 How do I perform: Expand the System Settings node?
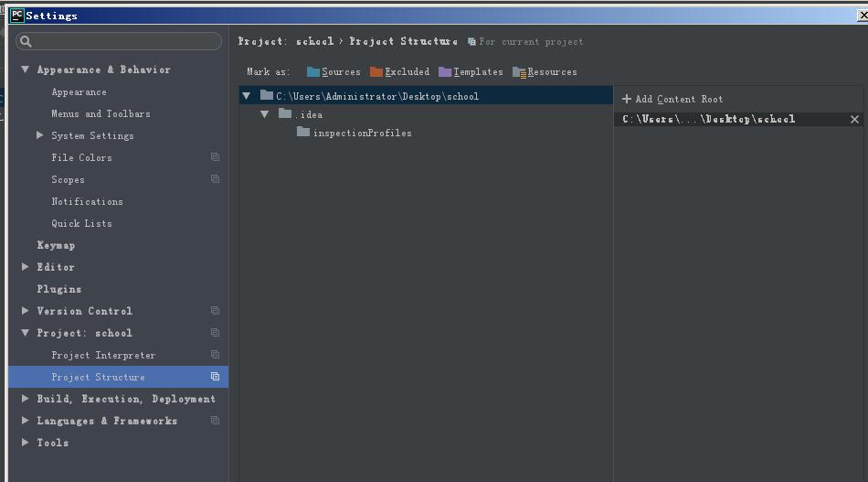40,135
